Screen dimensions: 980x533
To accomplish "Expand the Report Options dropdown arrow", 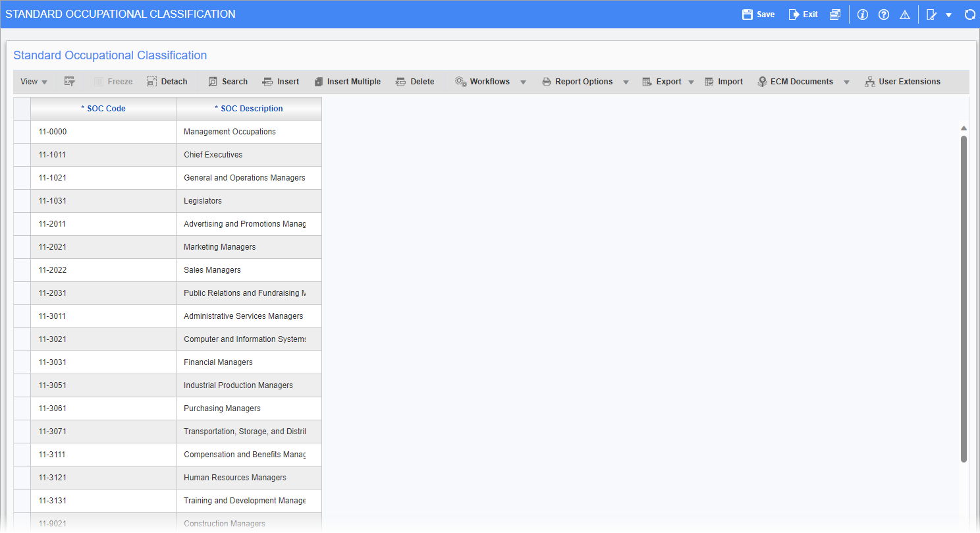I will (x=626, y=82).
